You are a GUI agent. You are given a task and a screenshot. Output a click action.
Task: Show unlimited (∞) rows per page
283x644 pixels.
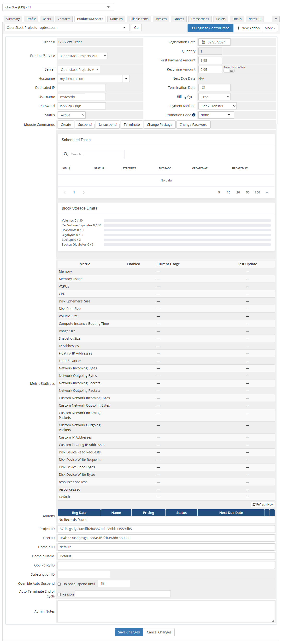point(267,193)
